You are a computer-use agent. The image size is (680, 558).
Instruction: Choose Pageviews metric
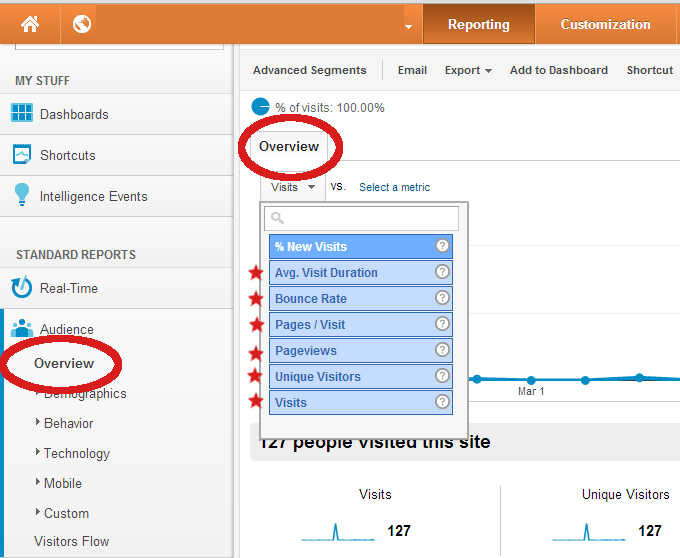[361, 350]
